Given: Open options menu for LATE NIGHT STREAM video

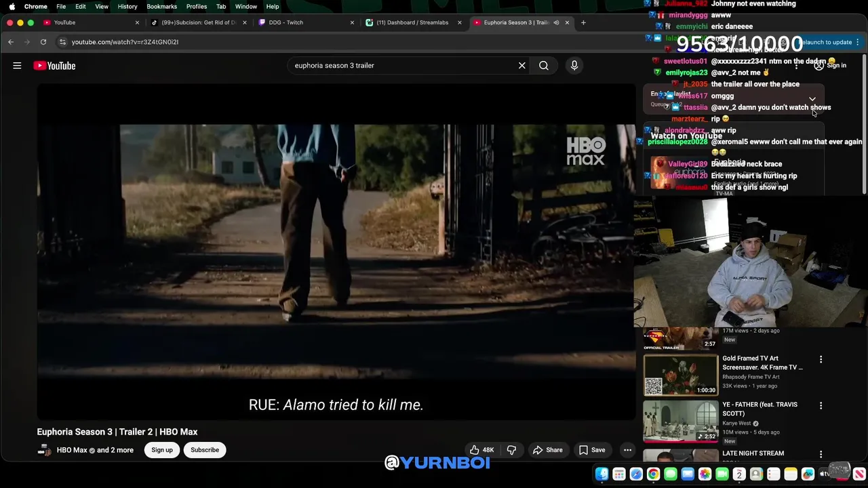Looking at the screenshot, I should tap(821, 454).
